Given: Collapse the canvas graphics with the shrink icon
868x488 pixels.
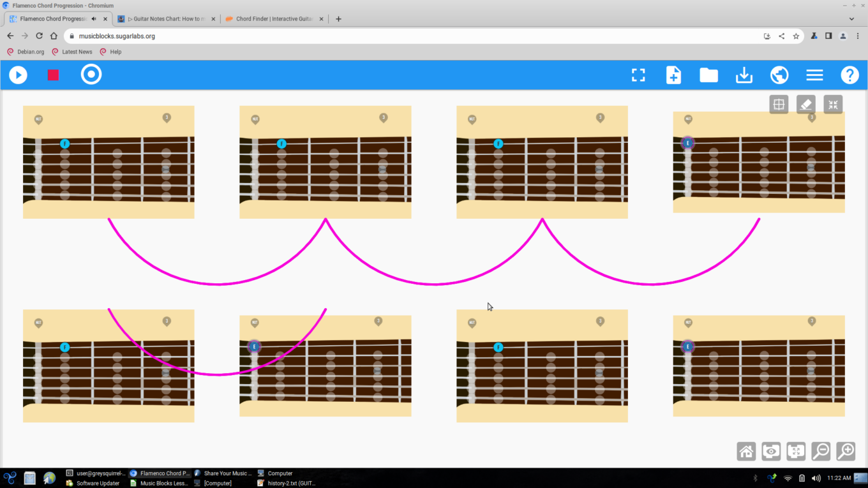Looking at the screenshot, I should (833, 105).
